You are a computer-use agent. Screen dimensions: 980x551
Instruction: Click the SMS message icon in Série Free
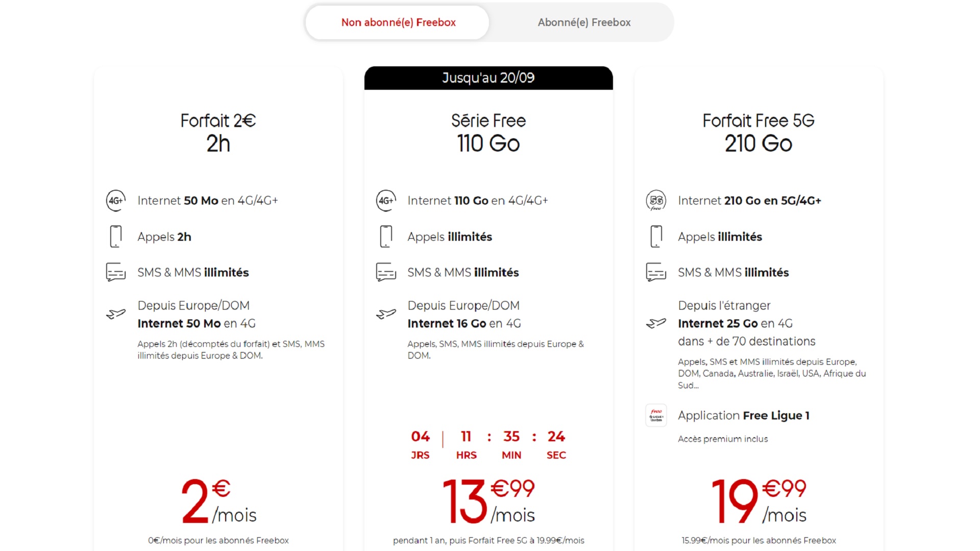click(386, 272)
